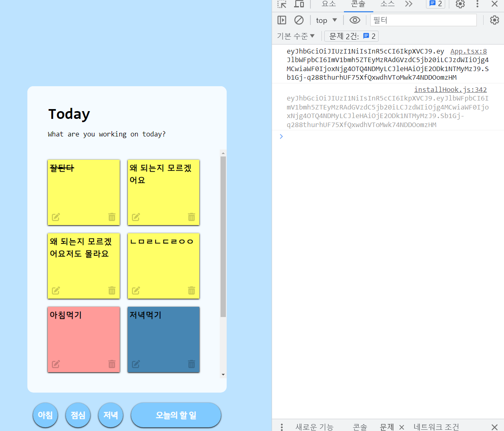This screenshot has width=504, height=431.
Task: Open the drawer three-dot menu
Action: pyautogui.click(x=282, y=427)
